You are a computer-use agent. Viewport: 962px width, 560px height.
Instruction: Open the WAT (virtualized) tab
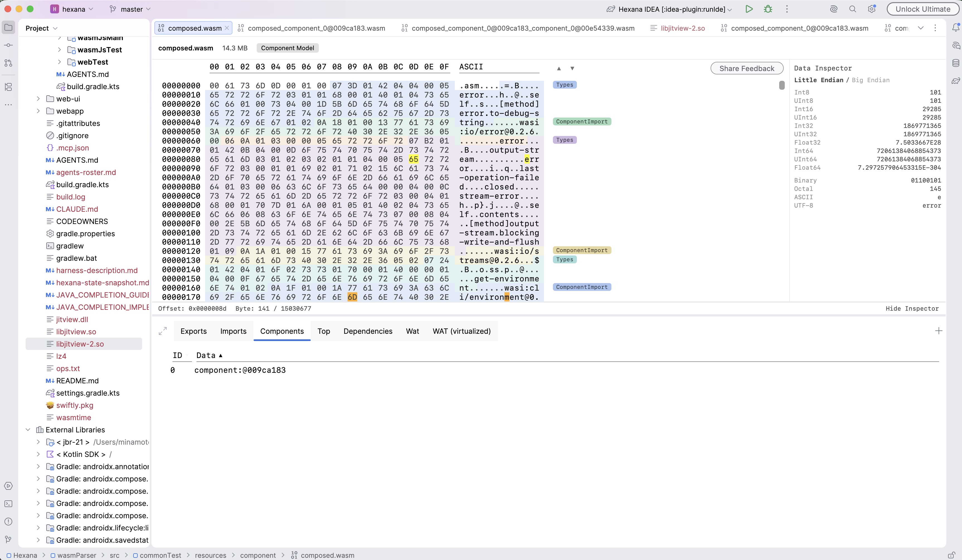point(461,331)
